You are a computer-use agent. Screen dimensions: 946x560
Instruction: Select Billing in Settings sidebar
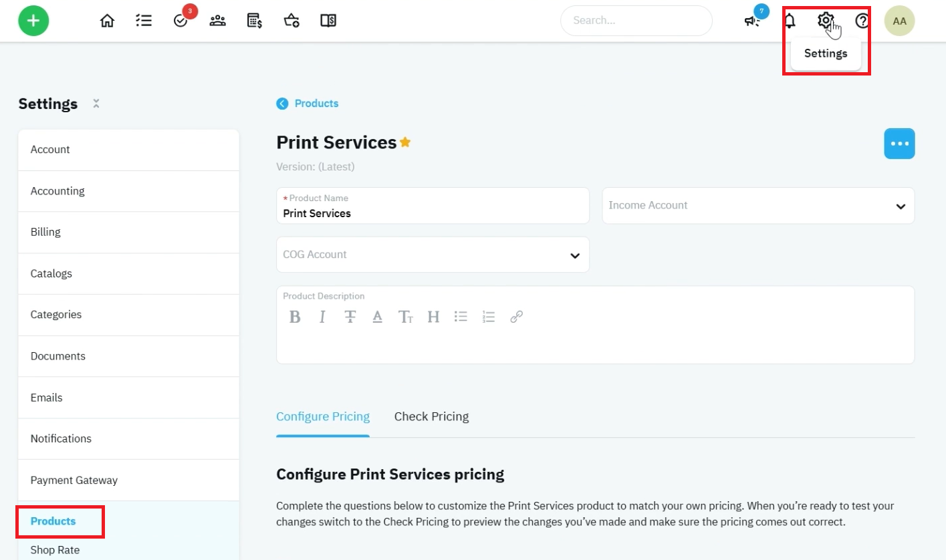128,233
